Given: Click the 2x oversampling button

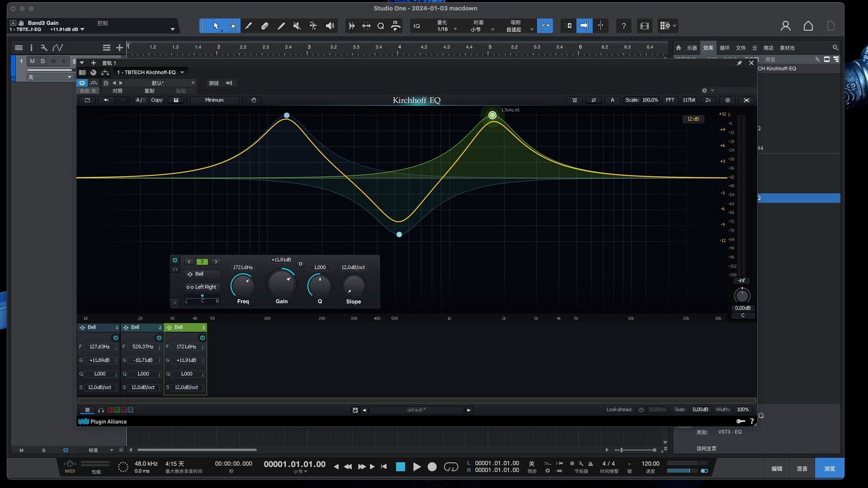Looking at the screenshot, I should point(708,100).
